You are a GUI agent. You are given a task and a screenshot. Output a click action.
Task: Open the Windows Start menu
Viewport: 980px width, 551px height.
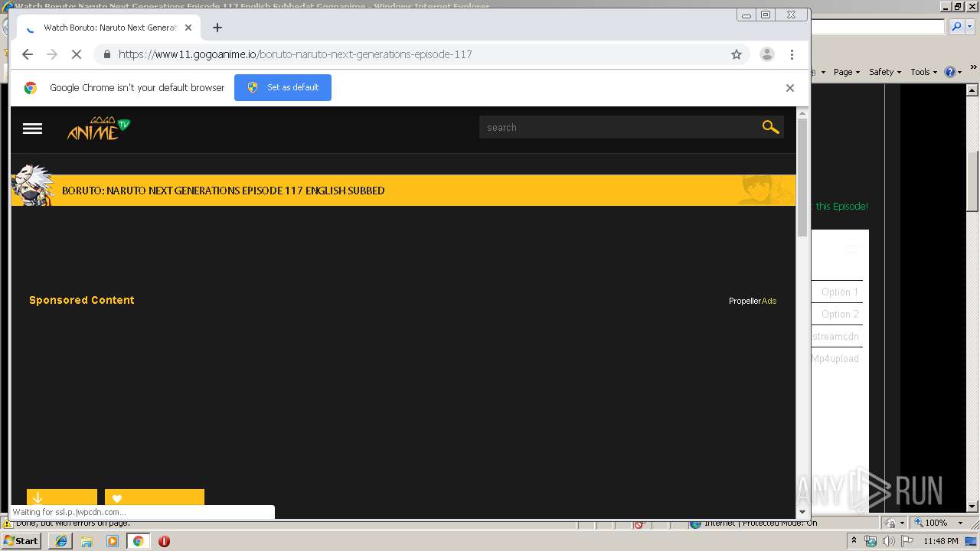click(21, 540)
